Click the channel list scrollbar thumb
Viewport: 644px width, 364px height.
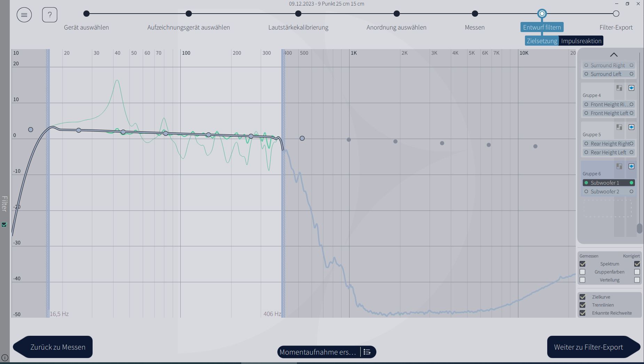639,229
